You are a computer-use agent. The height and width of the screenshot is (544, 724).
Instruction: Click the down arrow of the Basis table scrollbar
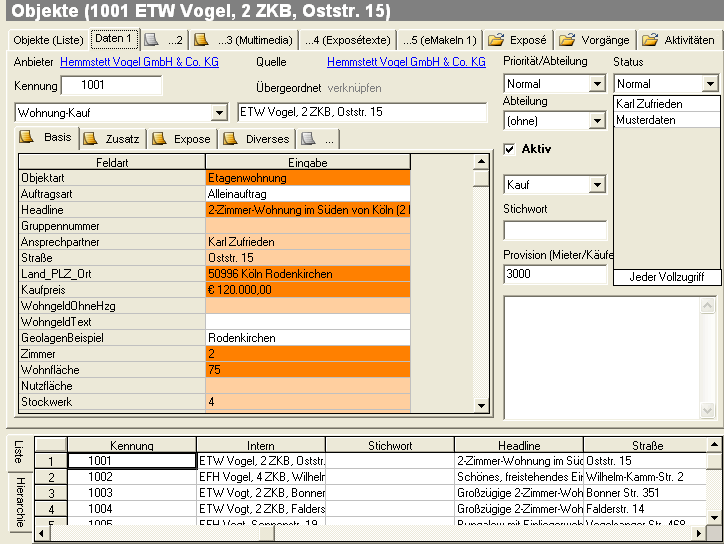pos(481,405)
